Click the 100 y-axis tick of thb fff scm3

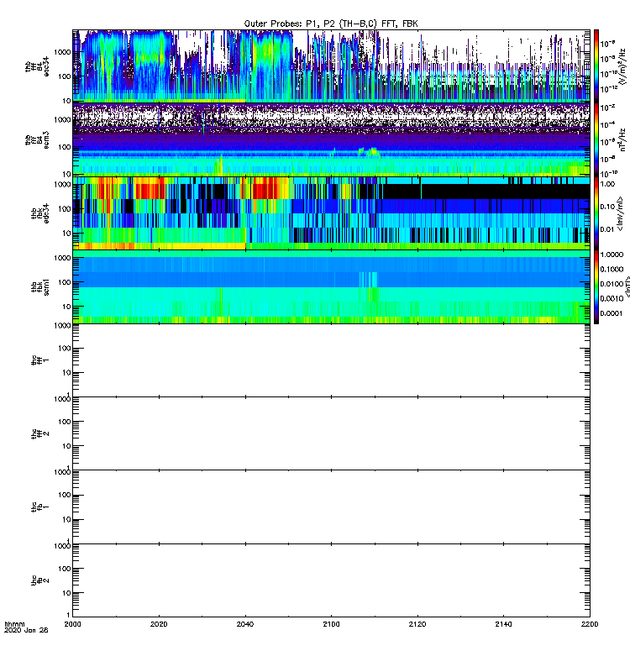click(65, 148)
